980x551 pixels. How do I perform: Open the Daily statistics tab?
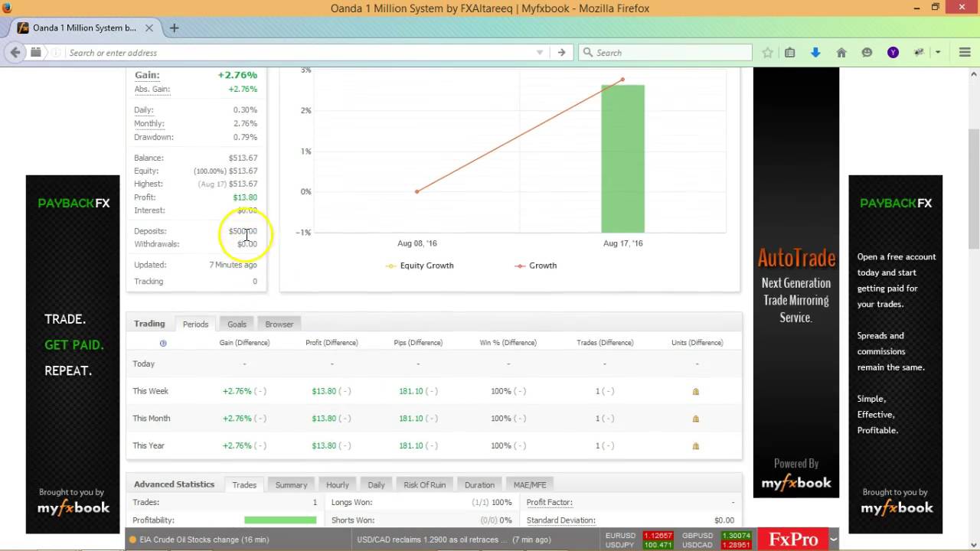(x=376, y=485)
